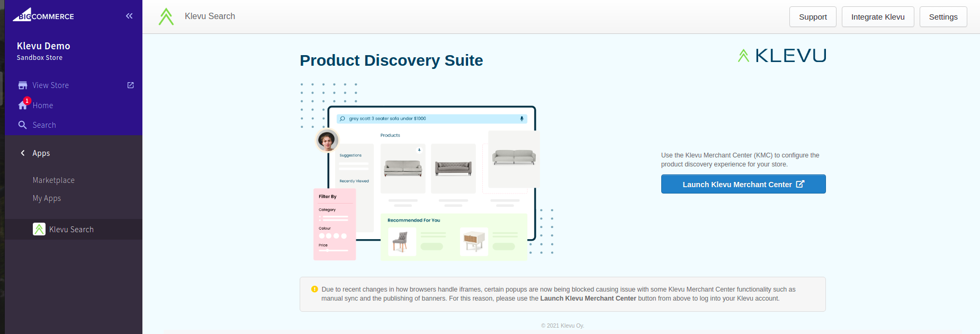Click the Home icon with notification badge
The height and width of the screenshot is (334, 980).
23,104
